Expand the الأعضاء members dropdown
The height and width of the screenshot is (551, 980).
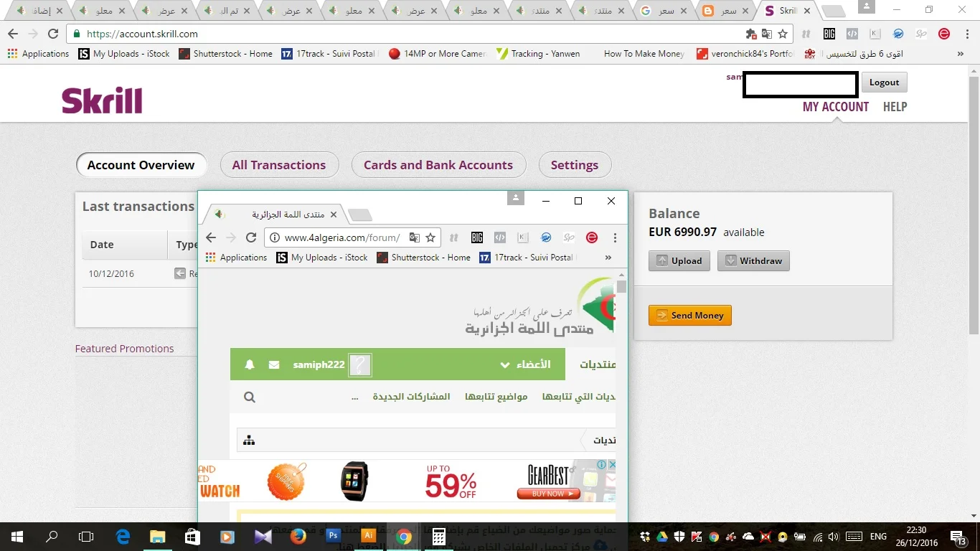526,364
